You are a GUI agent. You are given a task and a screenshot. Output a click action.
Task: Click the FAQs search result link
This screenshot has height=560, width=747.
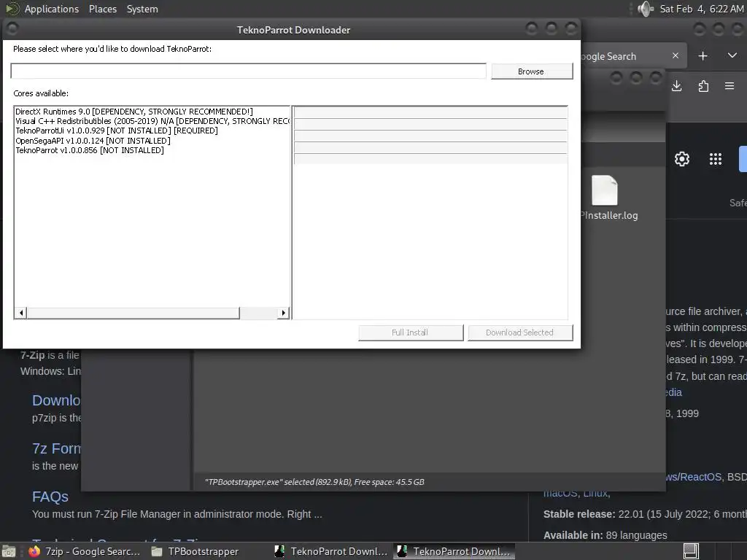(50, 497)
